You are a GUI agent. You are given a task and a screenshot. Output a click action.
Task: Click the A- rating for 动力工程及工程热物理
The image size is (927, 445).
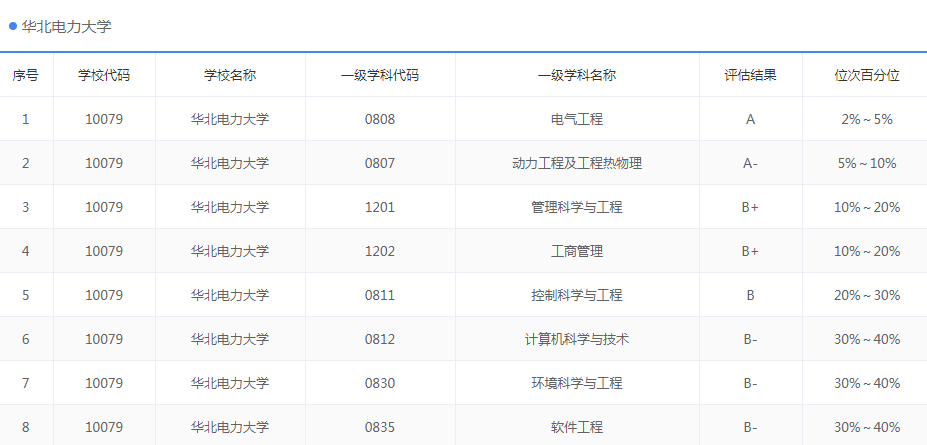tap(750, 163)
